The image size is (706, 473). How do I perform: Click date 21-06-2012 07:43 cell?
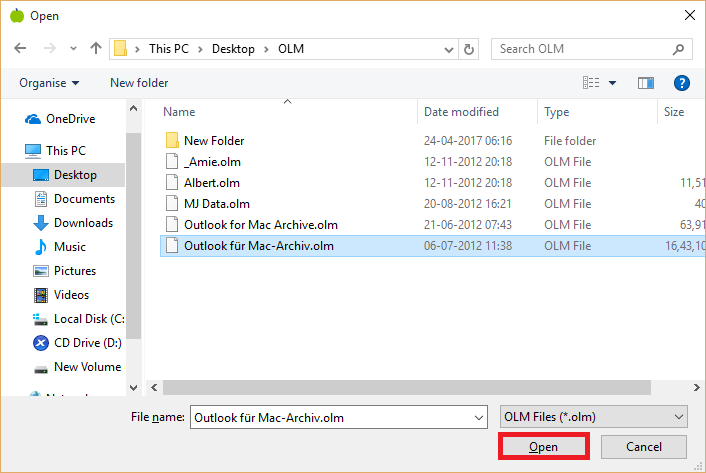(x=468, y=225)
